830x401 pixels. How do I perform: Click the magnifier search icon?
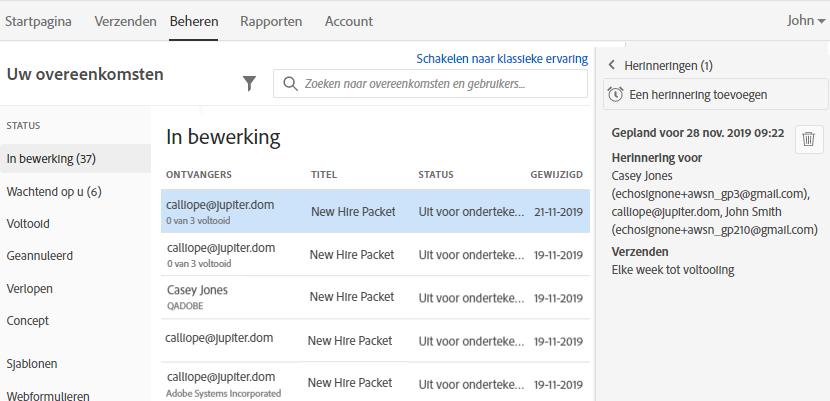point(290,84)
